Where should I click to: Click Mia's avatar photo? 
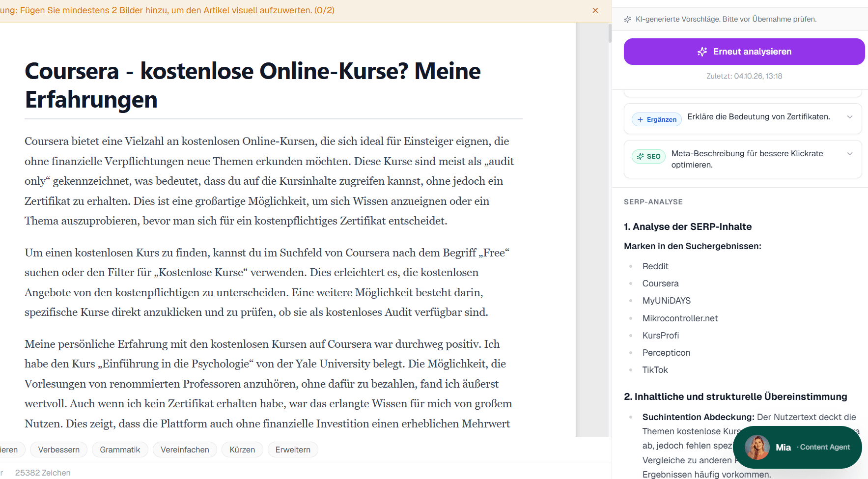tap(757, 447)
